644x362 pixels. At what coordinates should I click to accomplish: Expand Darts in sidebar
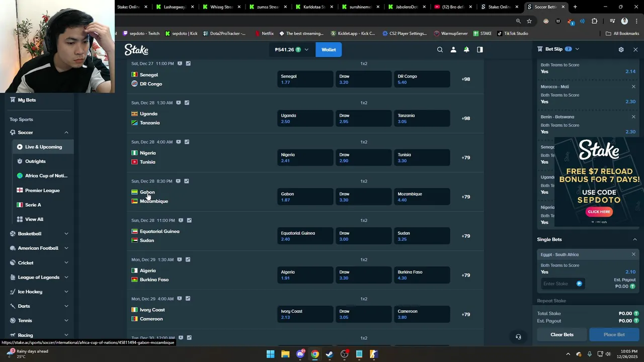[66, 306]
